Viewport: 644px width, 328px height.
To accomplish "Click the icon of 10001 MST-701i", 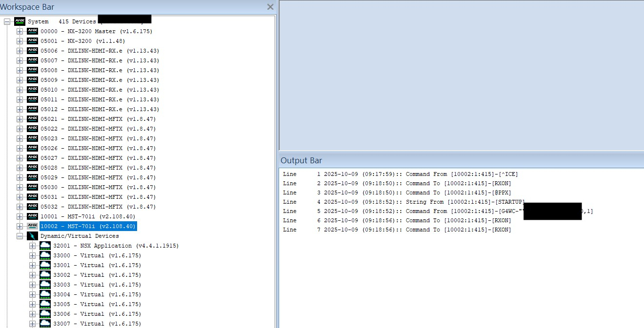I will pyautogui.click(x=32, y=216).
